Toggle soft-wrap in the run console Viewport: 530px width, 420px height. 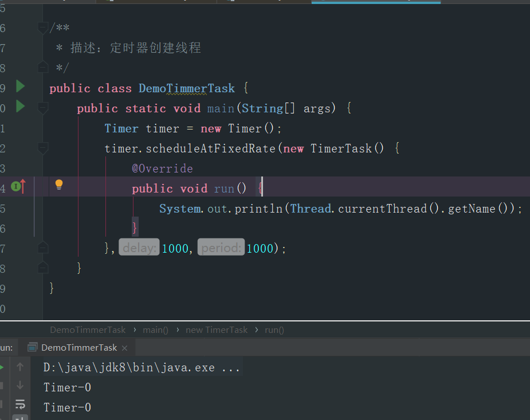[20, 404]
